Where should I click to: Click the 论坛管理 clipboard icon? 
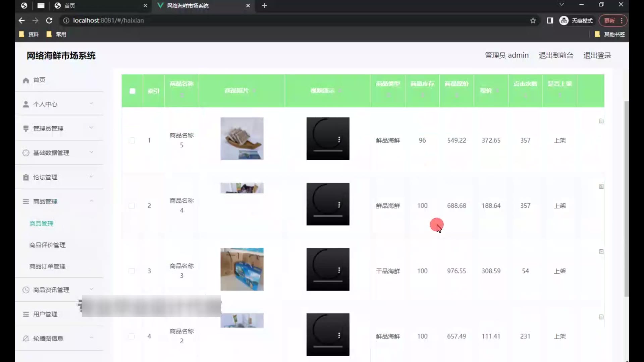[x=26, y=177]
